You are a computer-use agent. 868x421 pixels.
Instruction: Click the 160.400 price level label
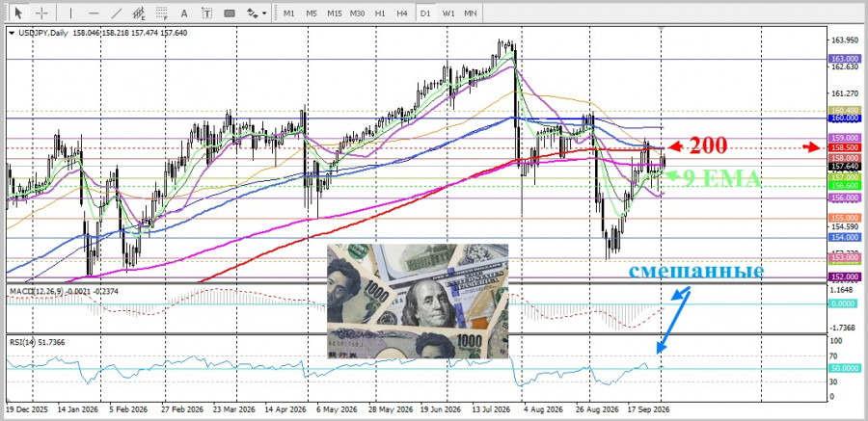(845, 111)
